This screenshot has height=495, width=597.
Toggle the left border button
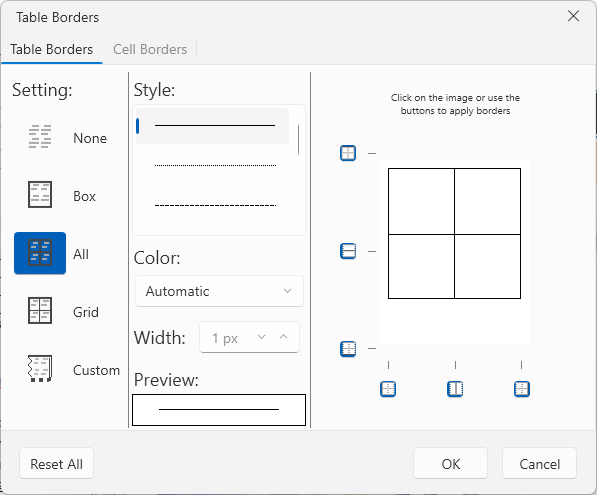(388, 389)
